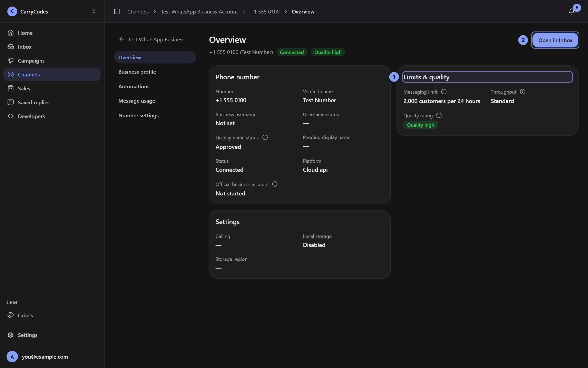Click the Standard throughput value
This screenshot has width=588, height=368.
(x=502, y=101)
